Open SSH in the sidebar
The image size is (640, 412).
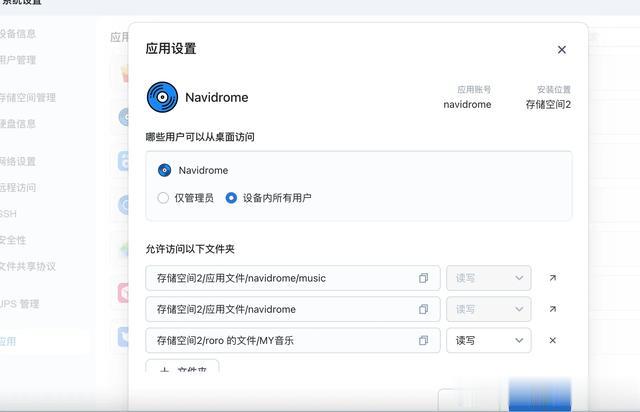point(8,214)
